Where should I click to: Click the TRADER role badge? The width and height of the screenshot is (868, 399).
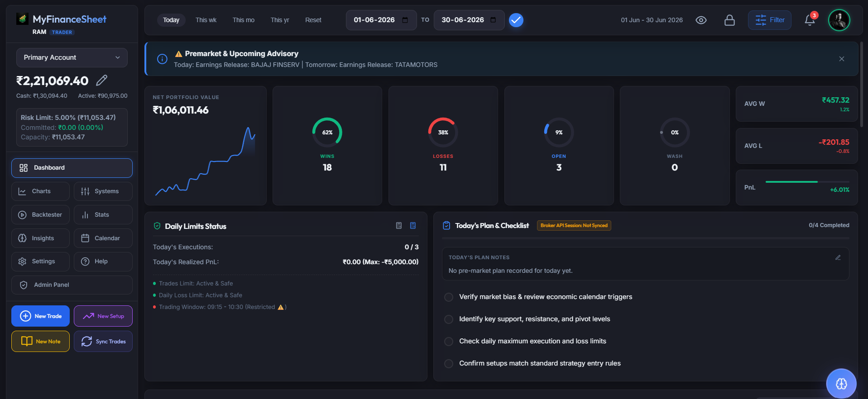(62, 32)
